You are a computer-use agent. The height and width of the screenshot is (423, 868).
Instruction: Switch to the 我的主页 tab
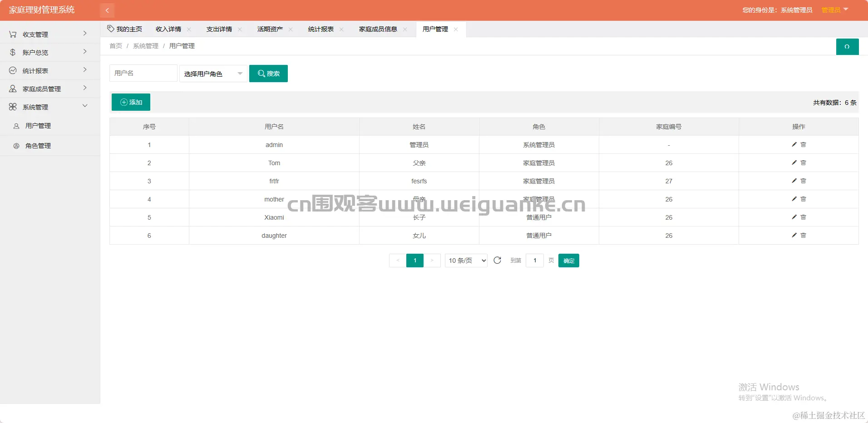125,29
